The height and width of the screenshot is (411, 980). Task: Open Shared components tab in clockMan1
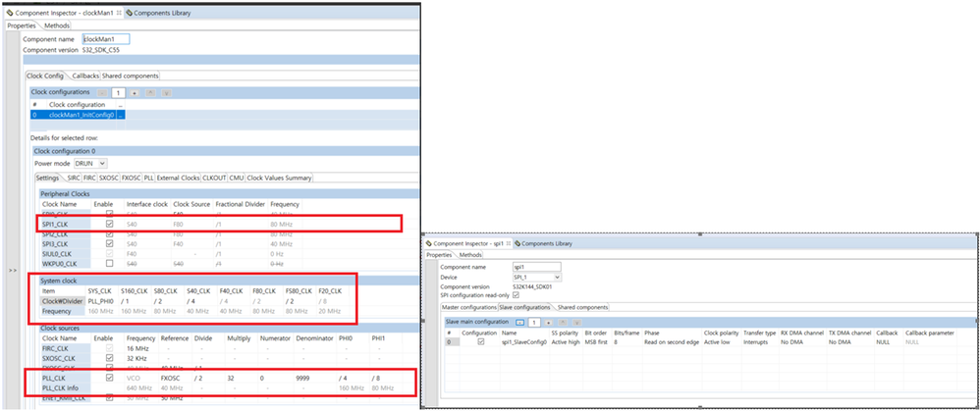[131, 76]
